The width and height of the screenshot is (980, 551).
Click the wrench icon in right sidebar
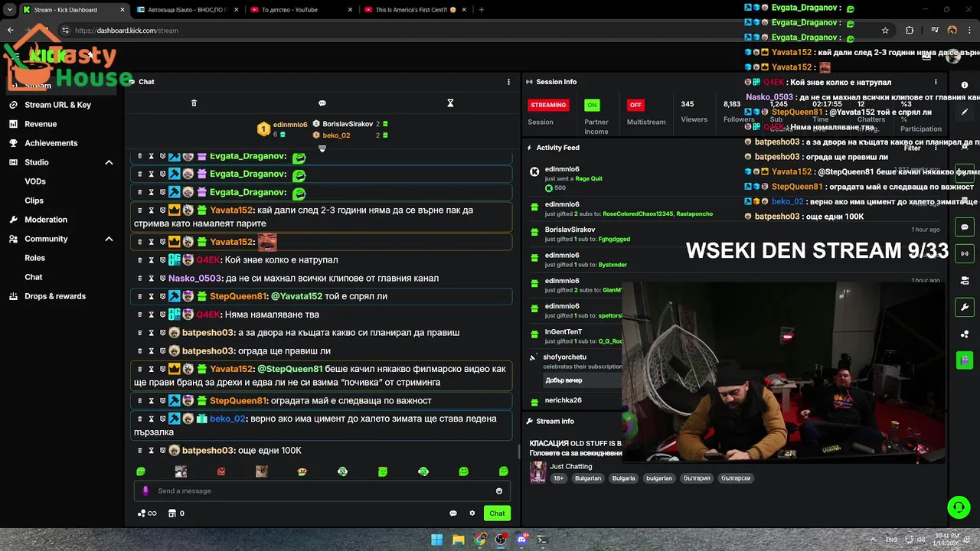pos(965,307)
